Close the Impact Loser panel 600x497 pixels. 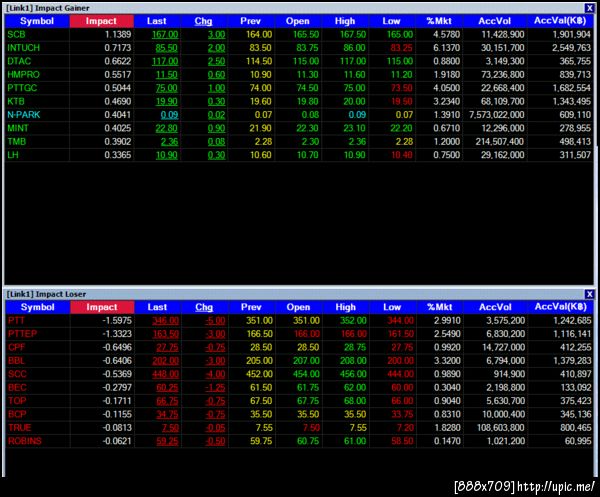coord(589,294)
